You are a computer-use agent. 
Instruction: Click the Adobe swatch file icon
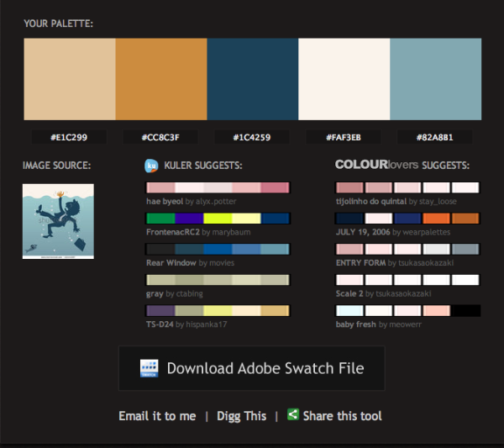[x=150, y=368]
